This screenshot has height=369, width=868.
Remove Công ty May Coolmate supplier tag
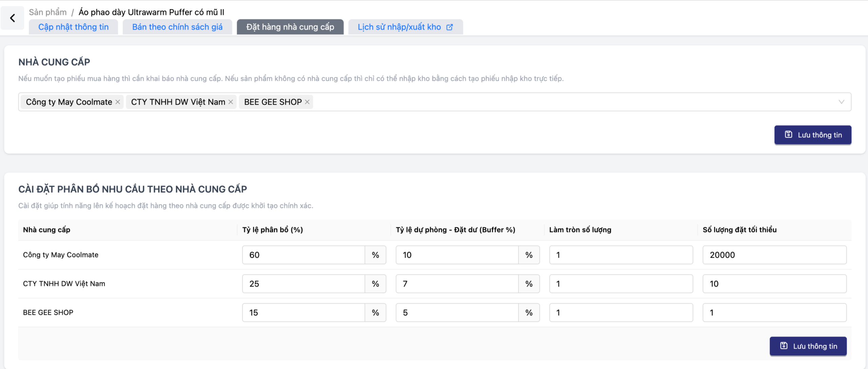tap(118, 102)
